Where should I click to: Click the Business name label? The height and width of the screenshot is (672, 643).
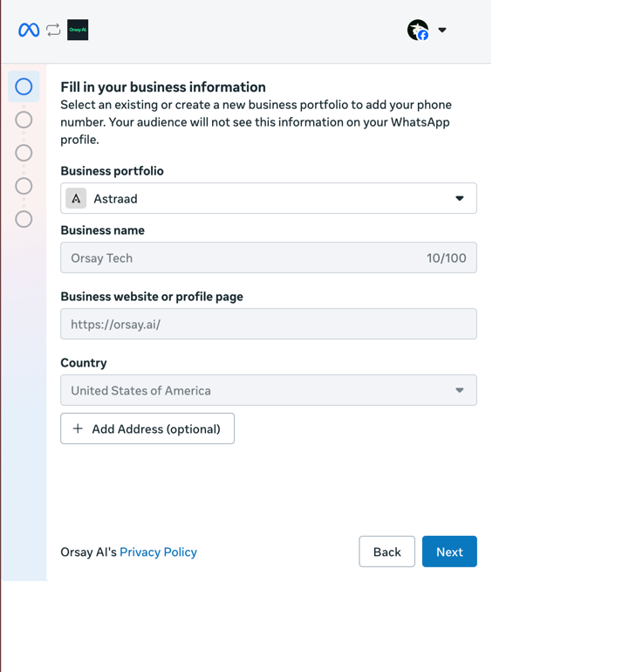(102, 230)
